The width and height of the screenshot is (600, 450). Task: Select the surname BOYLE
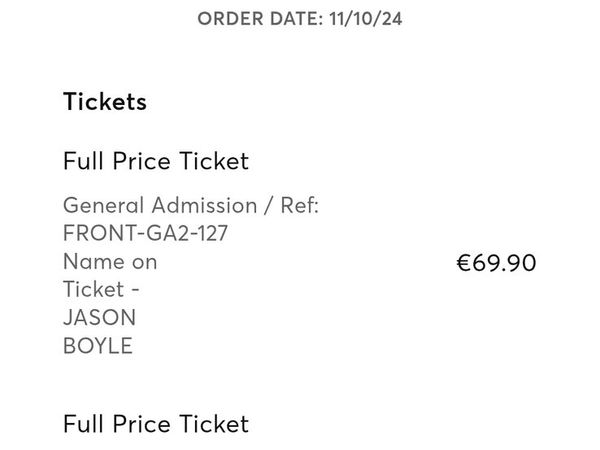point(98,346)
